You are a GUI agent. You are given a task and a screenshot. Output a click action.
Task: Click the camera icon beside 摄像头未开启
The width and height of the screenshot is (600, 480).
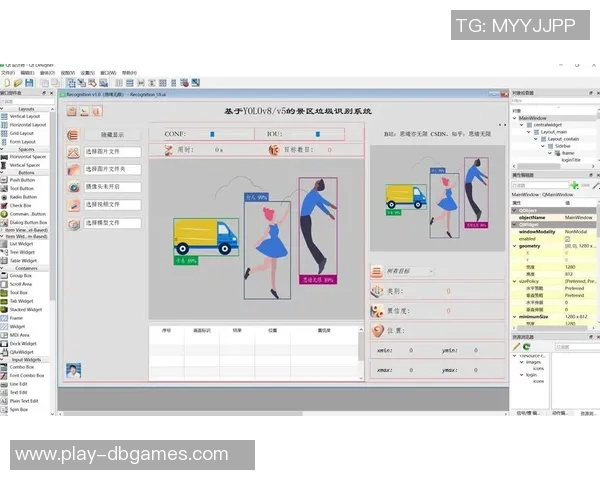point(73,187)
